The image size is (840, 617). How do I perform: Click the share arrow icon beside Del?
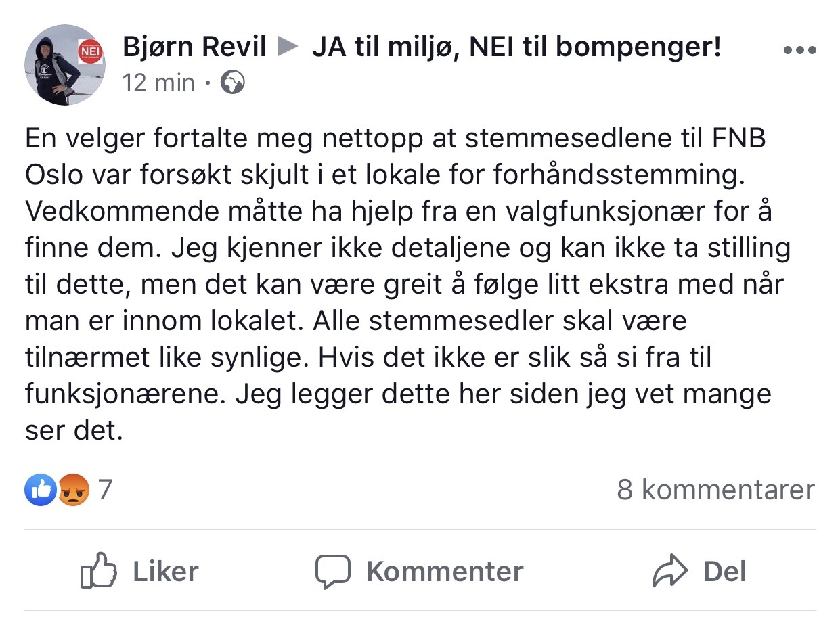[669, 572]
